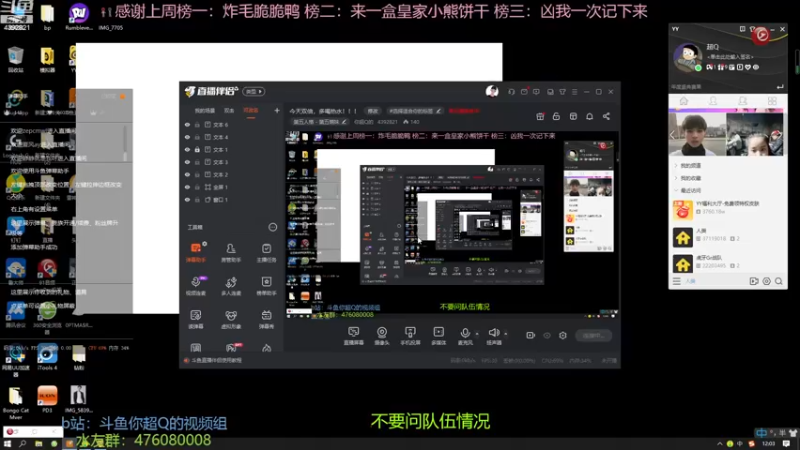Click the share icon above preview
The width and height of the screenshot is (800, 450).
coord(606,116)
